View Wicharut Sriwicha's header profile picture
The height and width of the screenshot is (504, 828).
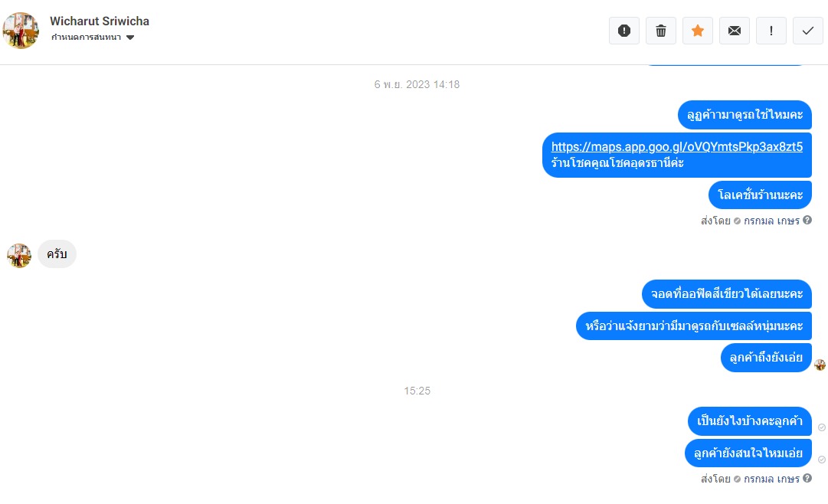[21, 31]
